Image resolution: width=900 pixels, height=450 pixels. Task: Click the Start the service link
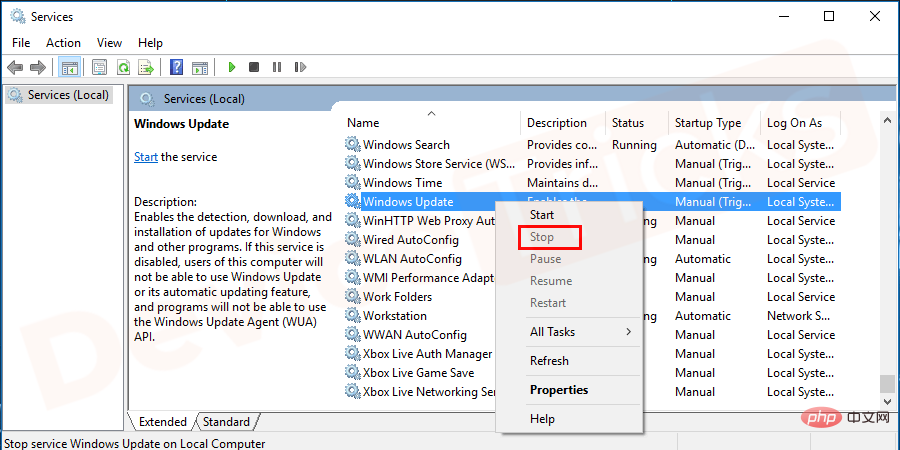pos(146,157)
